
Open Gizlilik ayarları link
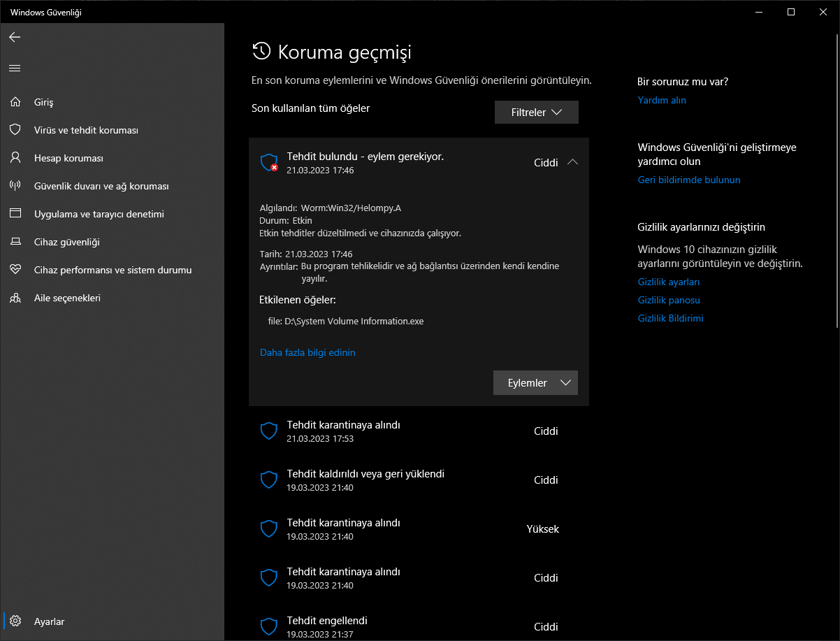tap(669, 282)
